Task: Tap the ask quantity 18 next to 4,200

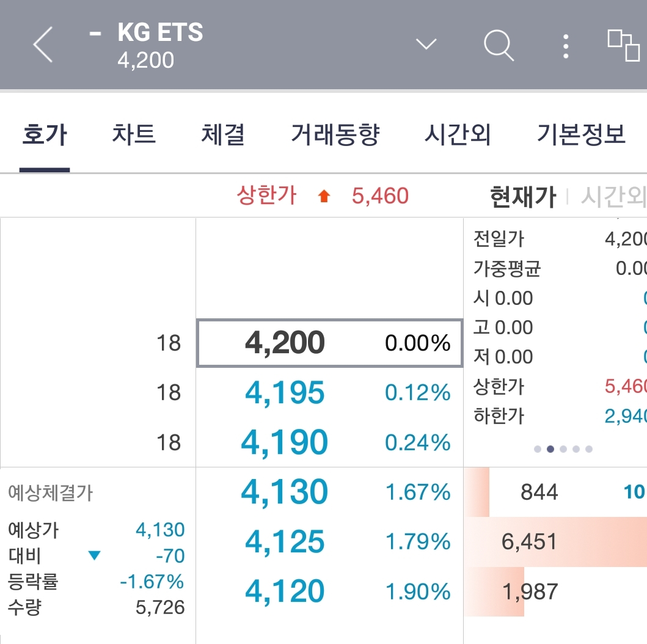Action: (x=169, y=343)
